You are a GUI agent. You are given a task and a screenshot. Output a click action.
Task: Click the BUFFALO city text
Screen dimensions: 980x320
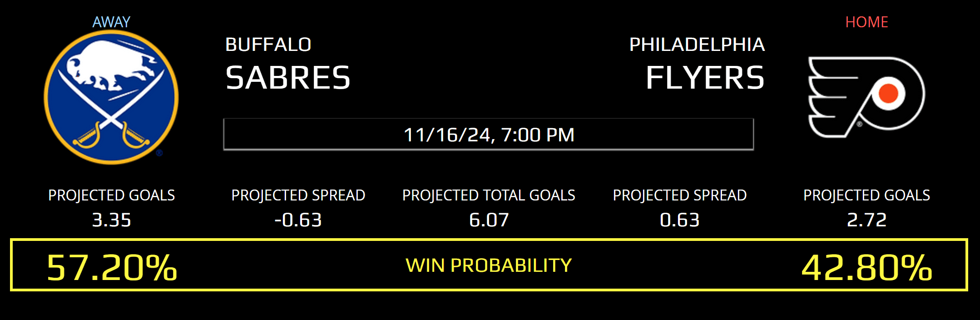pos(268,45)
